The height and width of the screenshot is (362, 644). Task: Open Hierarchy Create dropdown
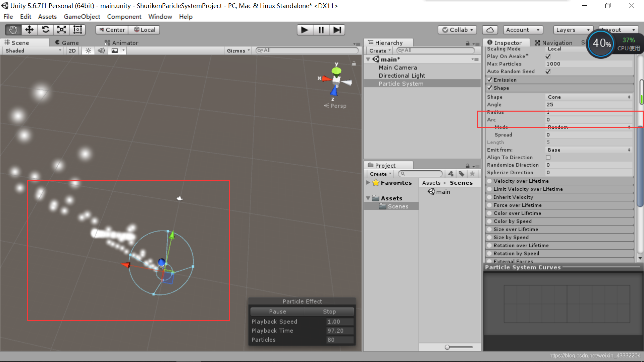coord(380,51)
